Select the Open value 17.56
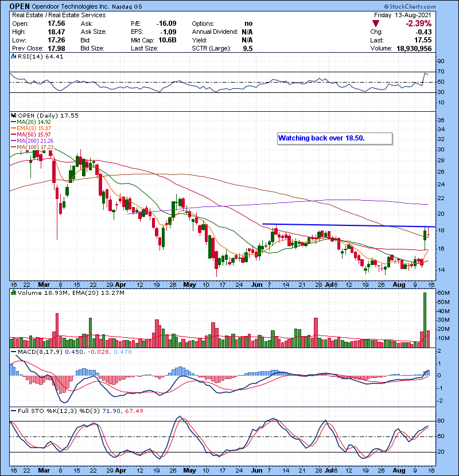 [x=56, y=24]
